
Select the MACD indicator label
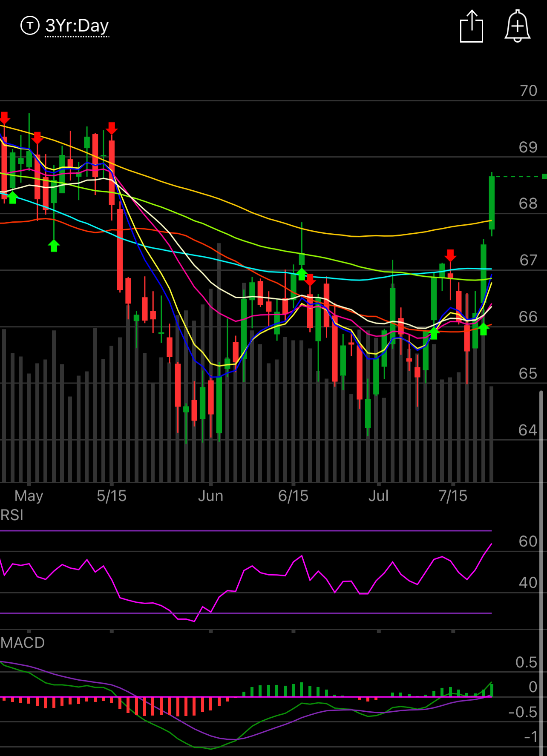(x=23, y=643)
